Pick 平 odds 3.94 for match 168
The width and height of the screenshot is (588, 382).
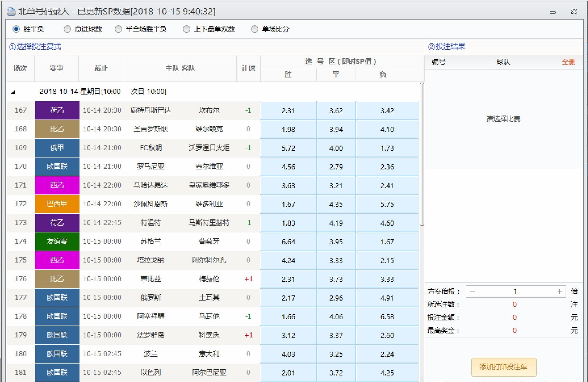(x=336, y=129)
